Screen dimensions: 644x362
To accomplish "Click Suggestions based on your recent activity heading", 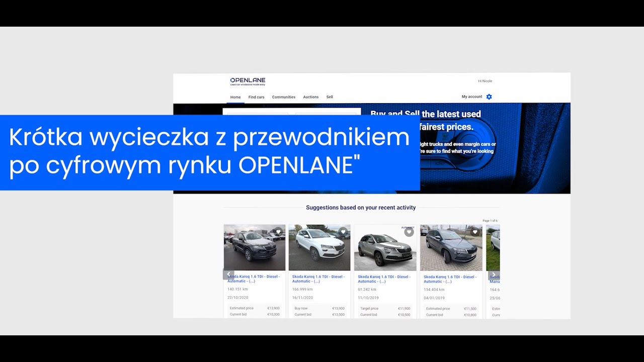I will click(x=361, y=207).
